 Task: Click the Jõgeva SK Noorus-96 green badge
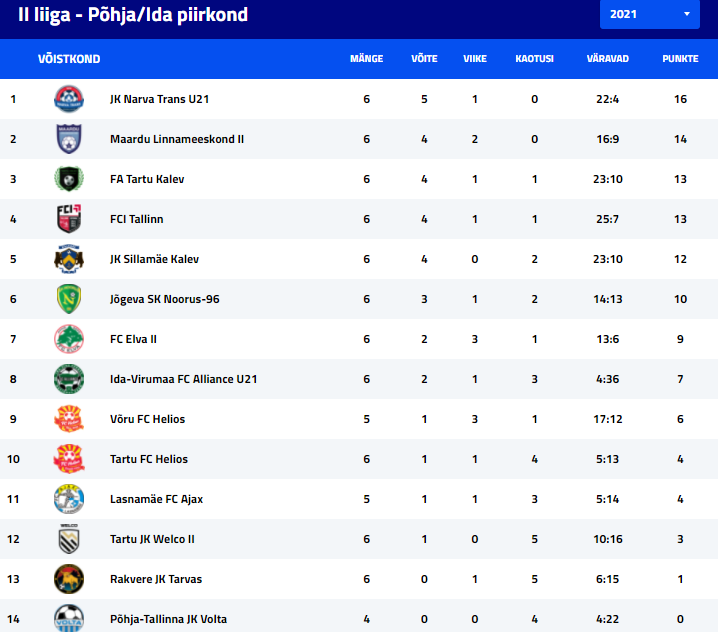[69, 299]
